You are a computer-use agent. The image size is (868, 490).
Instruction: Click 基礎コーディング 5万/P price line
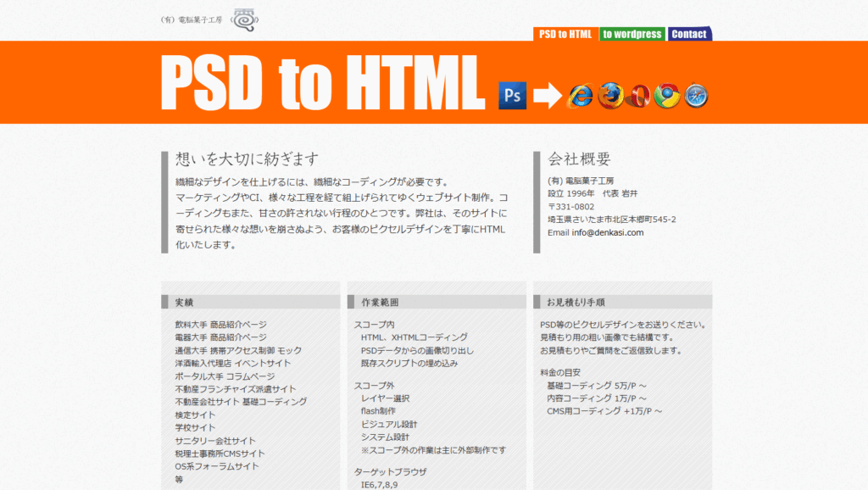coord(597,386)
